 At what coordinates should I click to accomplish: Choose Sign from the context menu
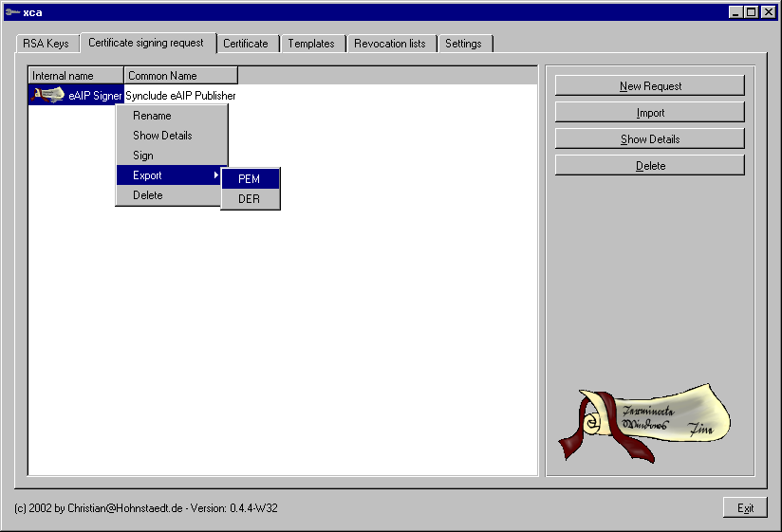click(143, 156)
